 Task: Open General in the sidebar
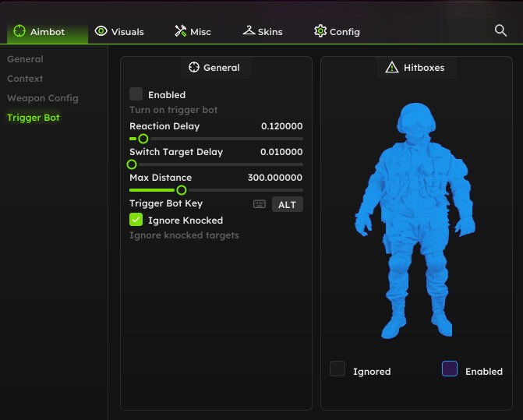tap(26, 59)
